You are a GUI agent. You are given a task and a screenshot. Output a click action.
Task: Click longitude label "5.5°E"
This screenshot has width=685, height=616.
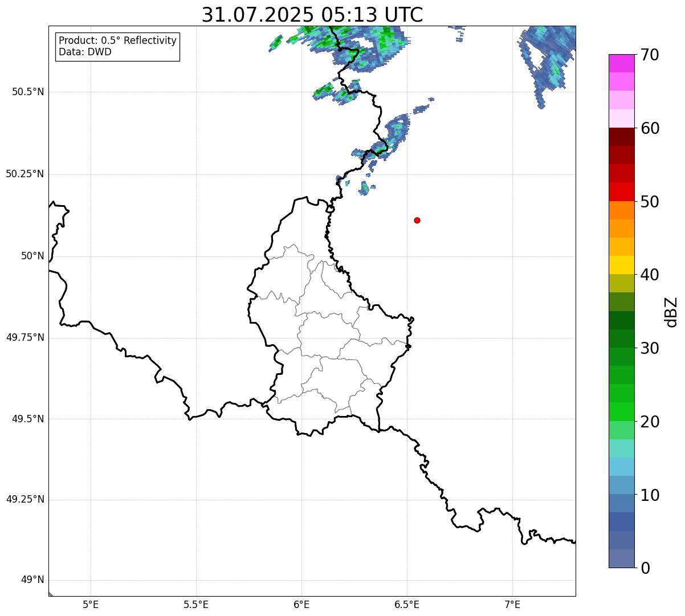click(196, 604)
